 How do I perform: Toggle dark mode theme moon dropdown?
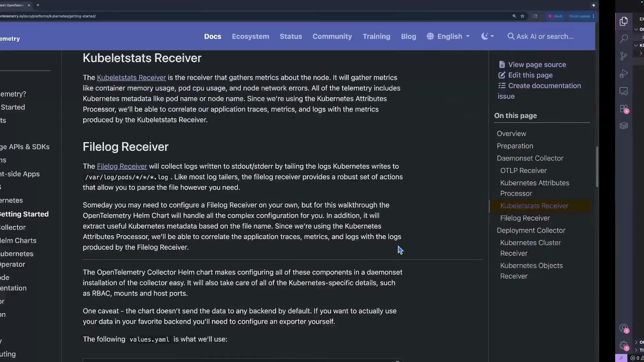tap(487, 36)
